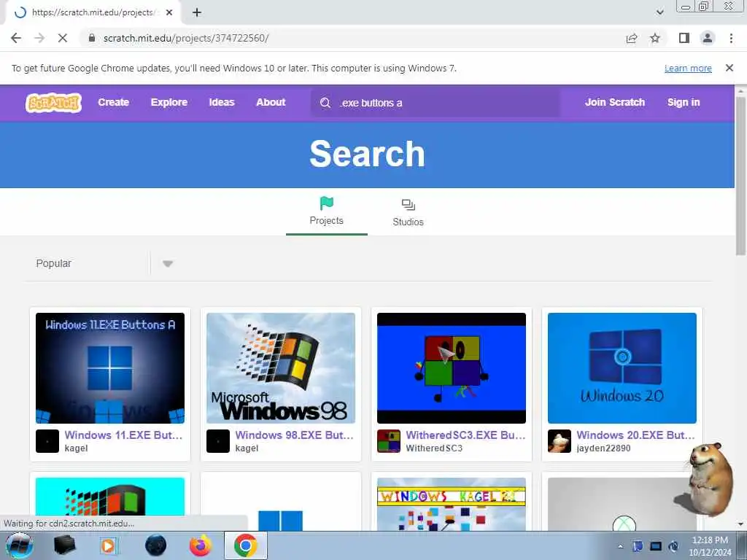Screen dimensions: 747x560
Task: Click the jayden22890 author name
Action: pos(603,448)
